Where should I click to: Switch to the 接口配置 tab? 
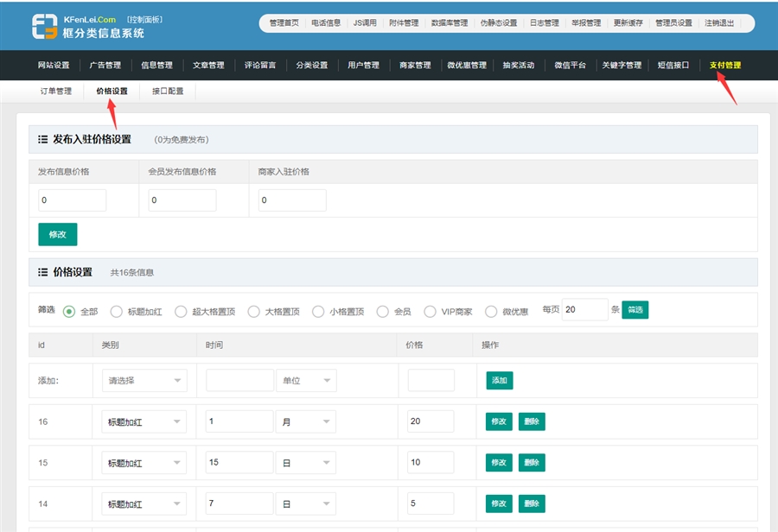168,91
